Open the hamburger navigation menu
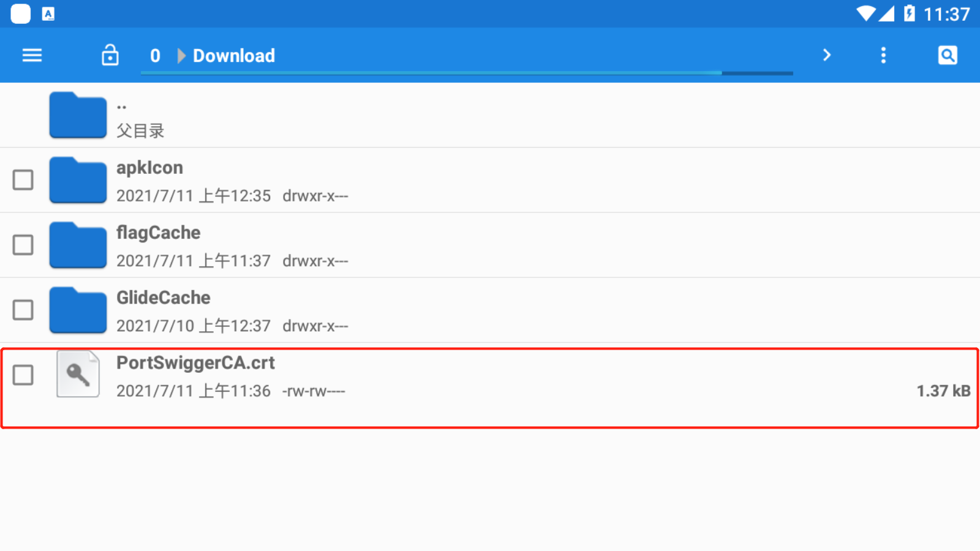This screenshot has width=980, height=551. click(x=32, y=56)
